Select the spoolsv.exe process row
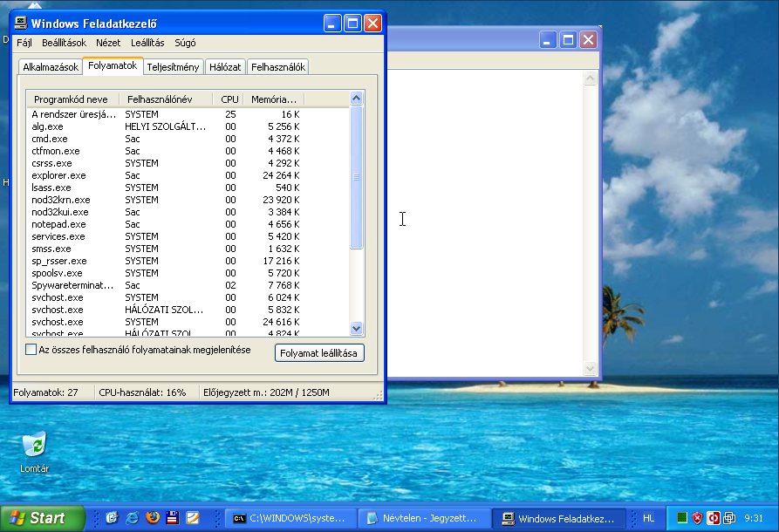The image size is (779, 532). click(188, 273)
